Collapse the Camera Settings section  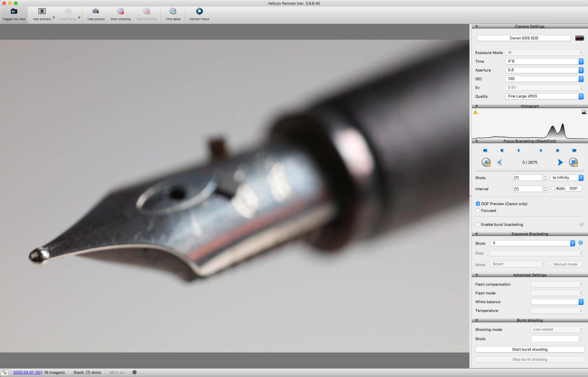tap(476, 27)
